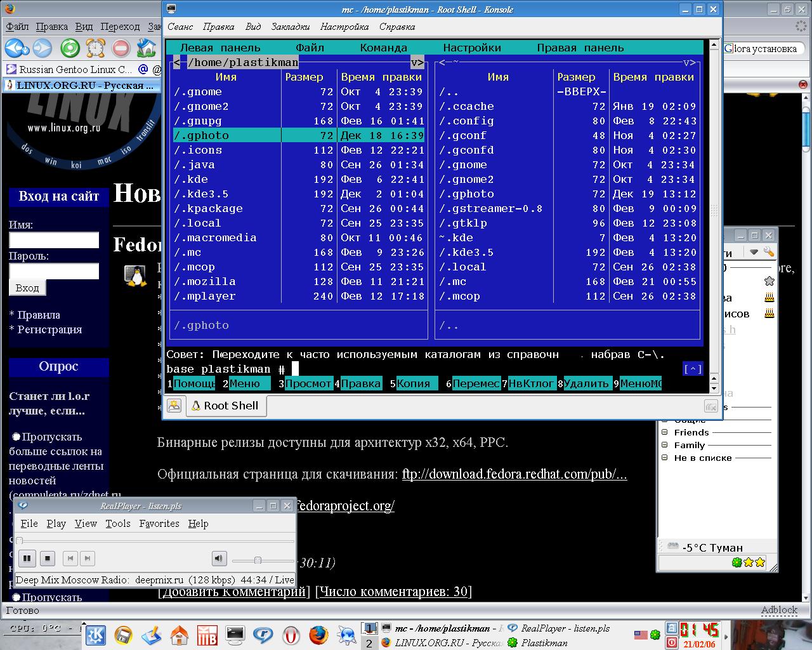Reload page with green refresh icon
The width and height of the screenshot is (812, 650).
pyautogui.click(x=70, y=48)
